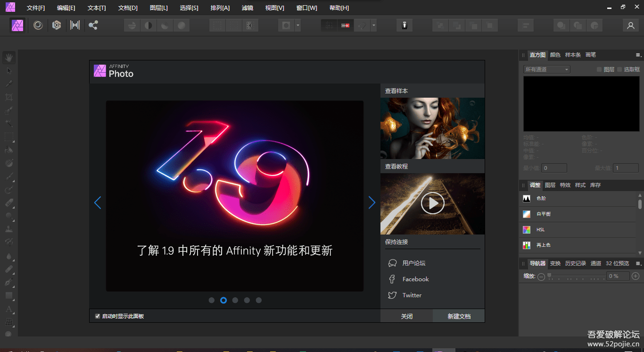Viewport: 644px width, 352px height.
Task: Select the Artistic Text tool
Action: [x=9, y=309]
